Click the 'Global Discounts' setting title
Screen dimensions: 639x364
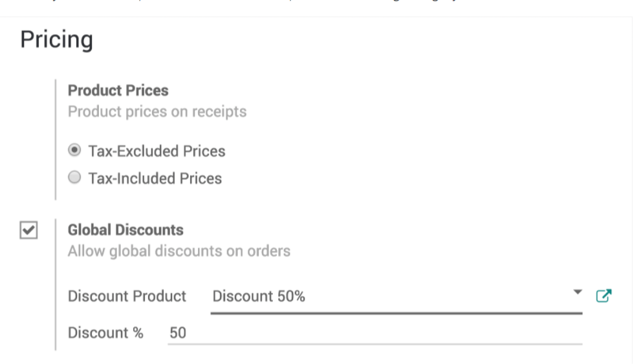[125, 230]
